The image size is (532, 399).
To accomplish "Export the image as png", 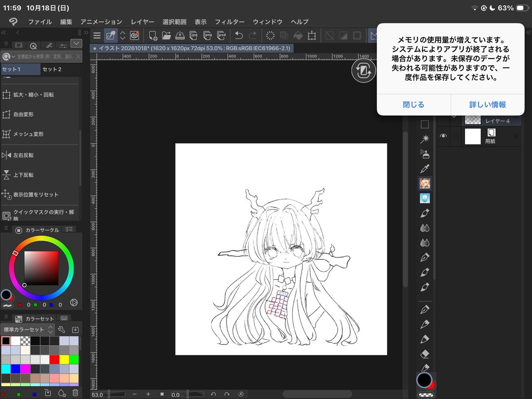I will 207,35.
